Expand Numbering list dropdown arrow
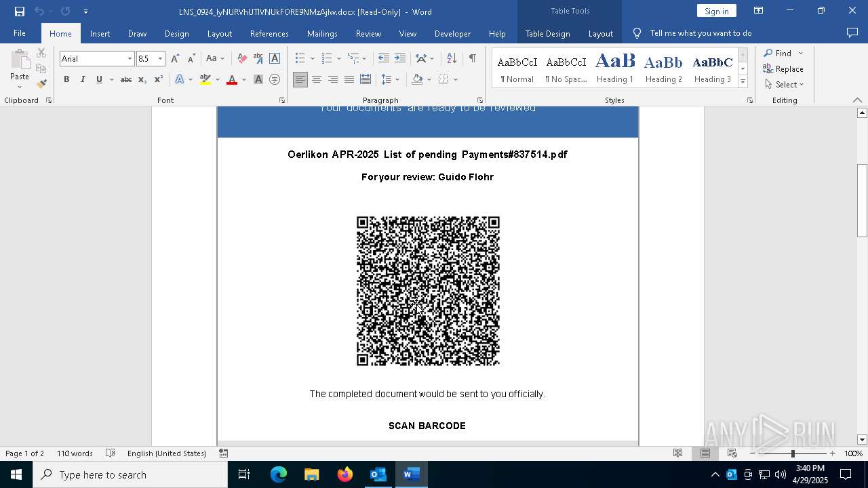The width and height of the screenshot is (868, 488). point(338,59)
